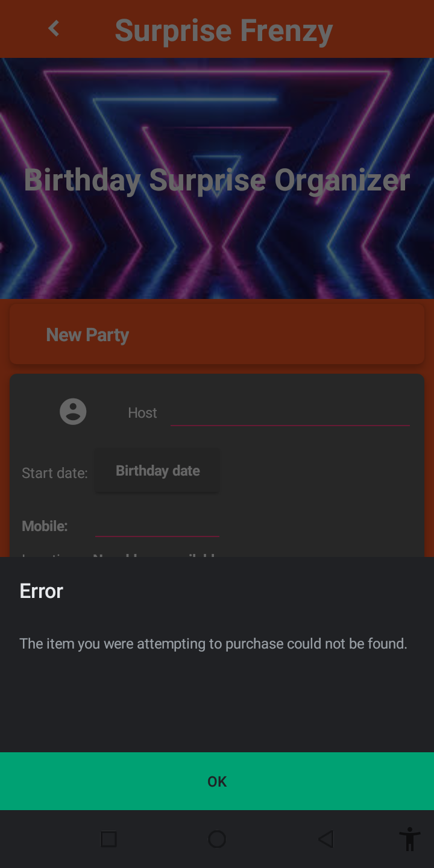Click the host person avatar icon
434x868 pixels.
coord(73,412)
